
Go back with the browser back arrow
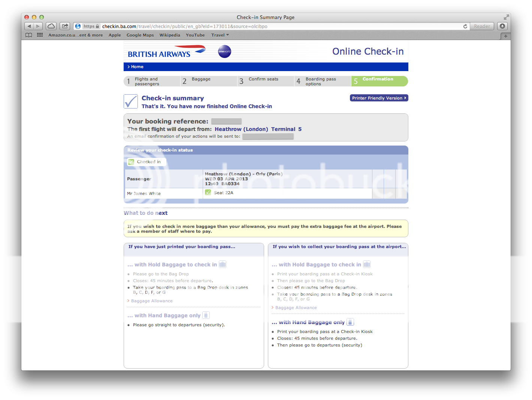tap(29, 26)
